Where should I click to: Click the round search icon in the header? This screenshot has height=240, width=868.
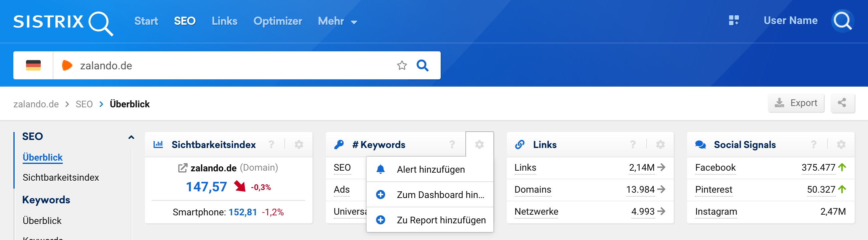843,21
